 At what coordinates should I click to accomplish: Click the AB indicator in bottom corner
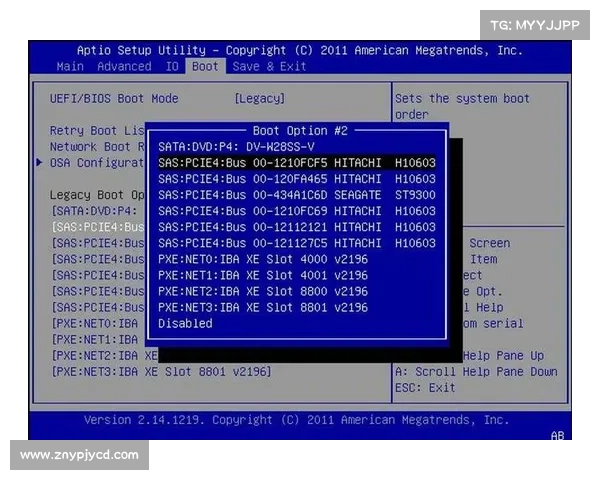coord(558,436)
